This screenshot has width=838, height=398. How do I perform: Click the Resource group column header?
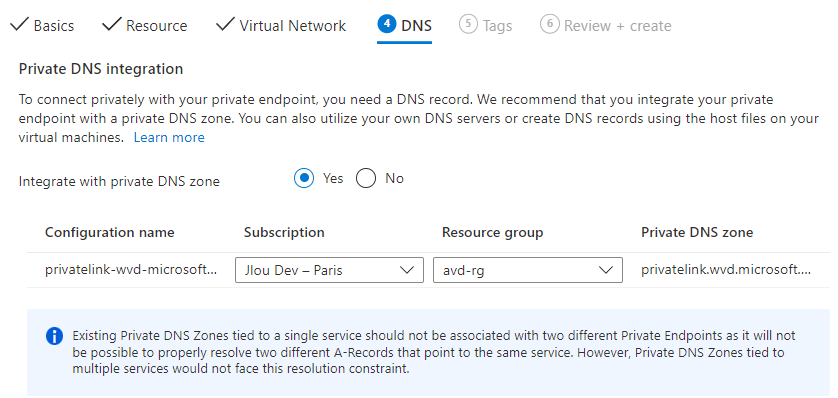pyautogui.click(x=492, y=233)
